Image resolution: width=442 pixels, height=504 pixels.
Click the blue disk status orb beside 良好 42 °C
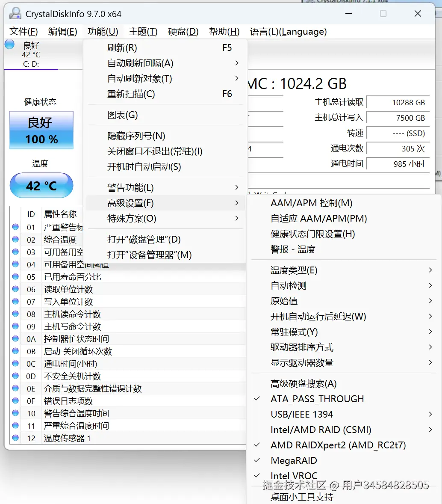(x=10, y=44)
